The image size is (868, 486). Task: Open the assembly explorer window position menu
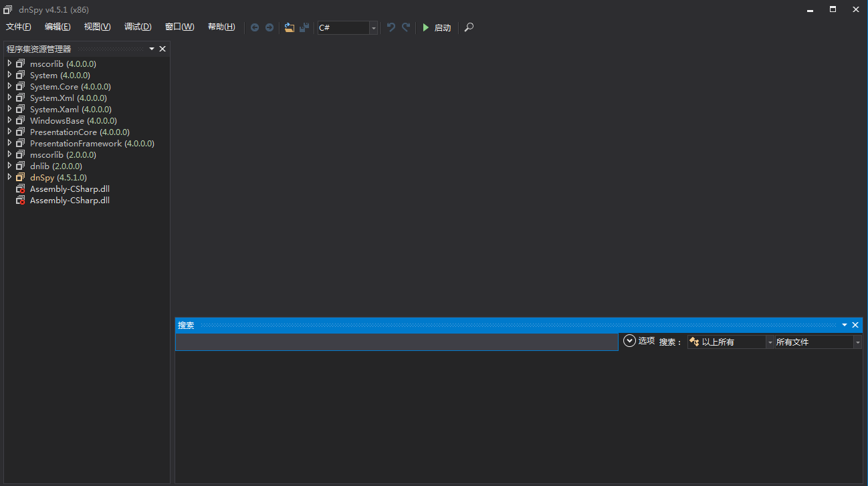tap(152, 49)
